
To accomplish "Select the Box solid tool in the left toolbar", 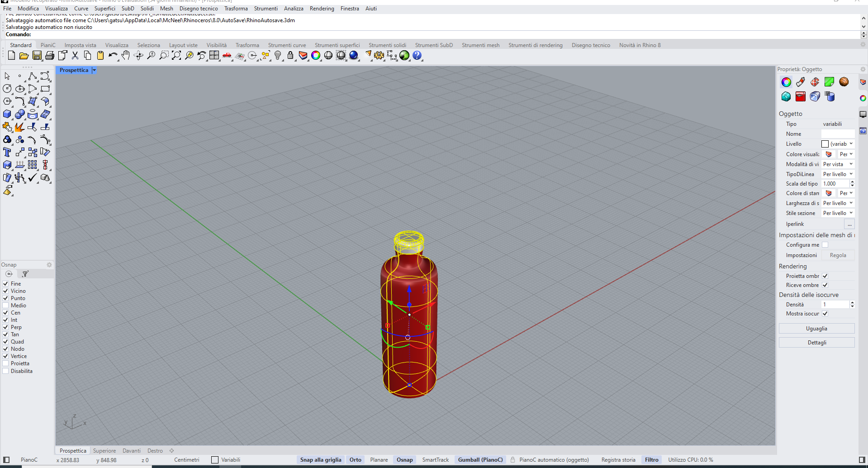I will (7, 114).
